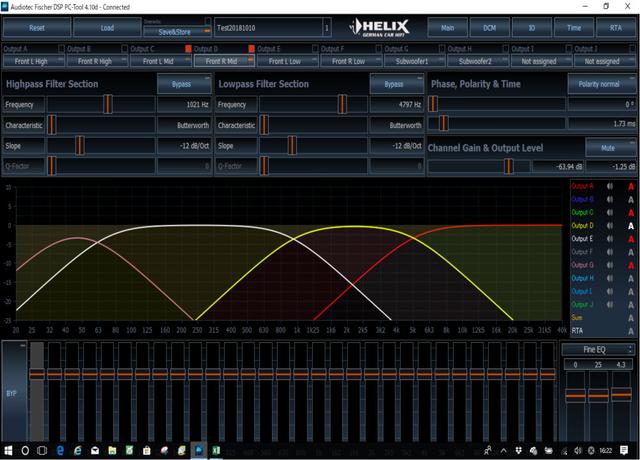Click the highpass 1021 Hz frequency value
Viewport: 640px width, 460px height.
(x=184, y=104)
